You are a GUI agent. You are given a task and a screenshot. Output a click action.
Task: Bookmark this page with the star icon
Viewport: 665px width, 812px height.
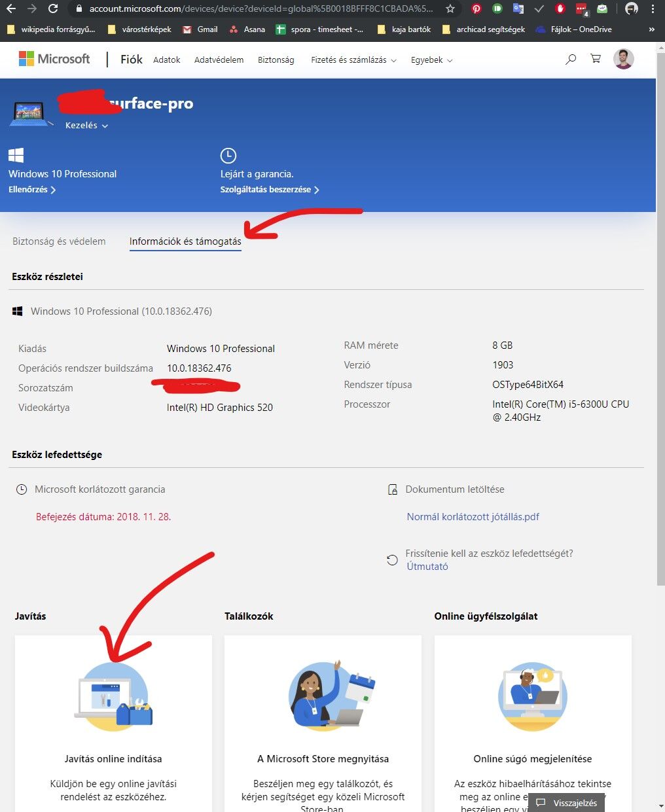pyautogui.click(x=450, y=9)
